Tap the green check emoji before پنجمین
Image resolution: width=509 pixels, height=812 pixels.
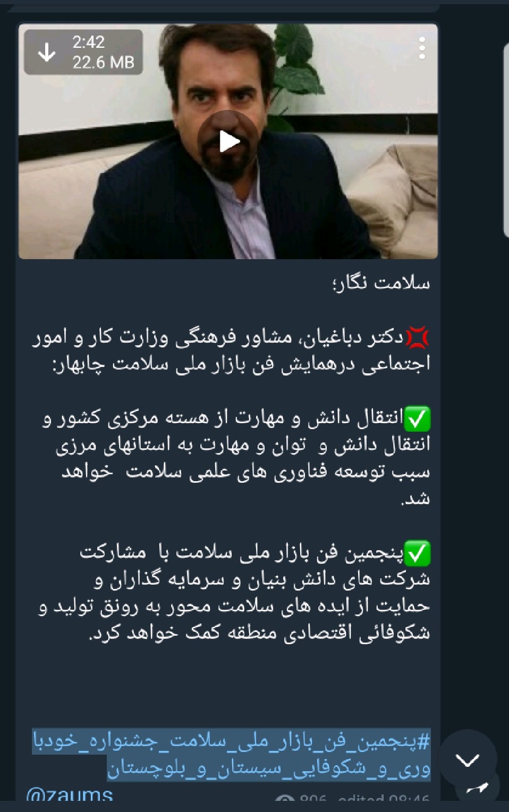point(418,554)
